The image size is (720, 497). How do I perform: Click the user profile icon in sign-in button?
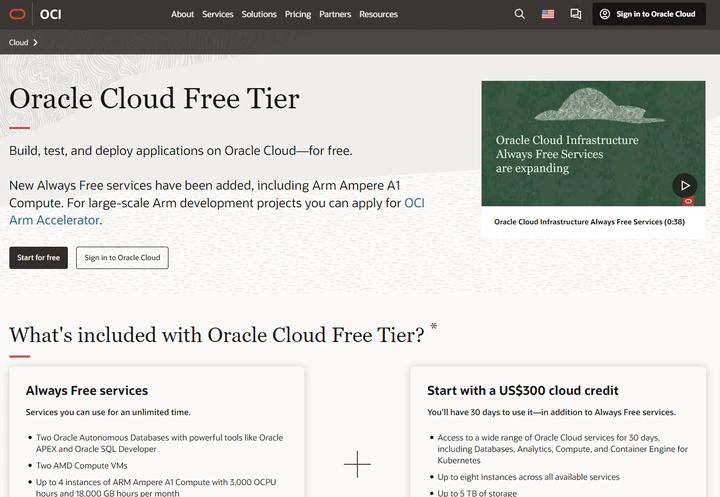click(x=605, y=14)
